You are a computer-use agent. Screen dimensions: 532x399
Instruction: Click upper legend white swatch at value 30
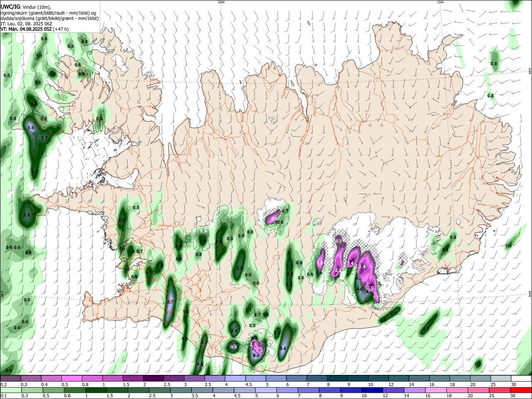tap(521, 379)
